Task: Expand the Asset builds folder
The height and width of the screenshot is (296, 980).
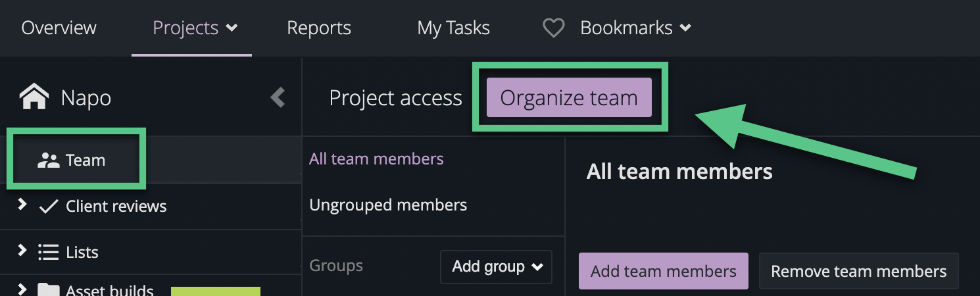Action: point(22,289)
